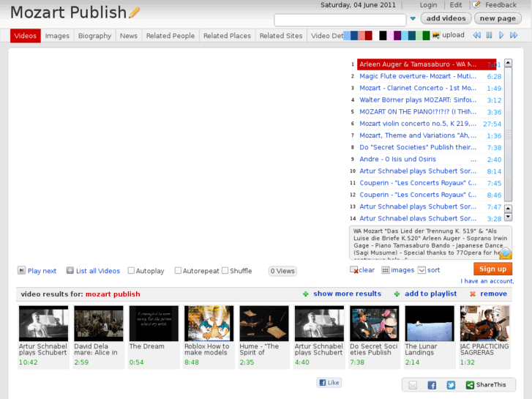Viewport: 532px width, 399px height.
Task: Play Mozart Clarinet Concerto playlist item
Action: (418, 89)
